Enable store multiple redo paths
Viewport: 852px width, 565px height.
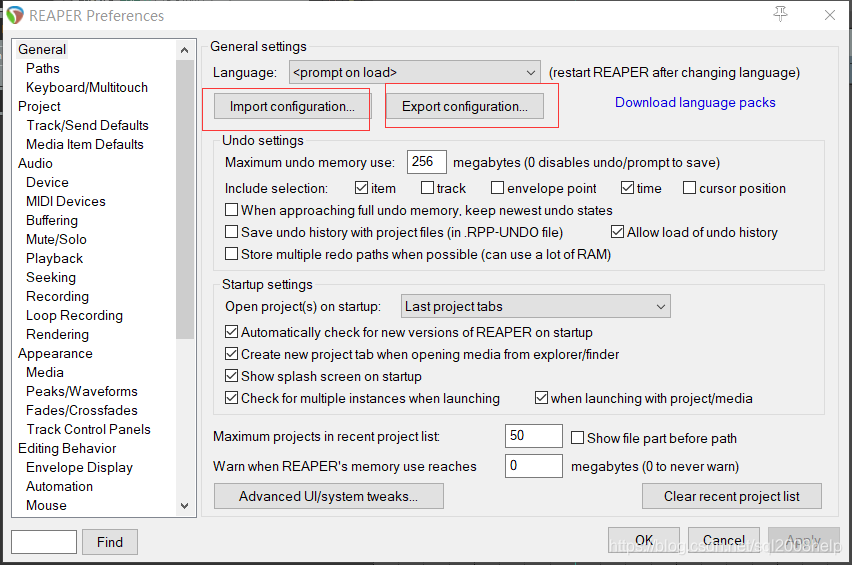231,254
